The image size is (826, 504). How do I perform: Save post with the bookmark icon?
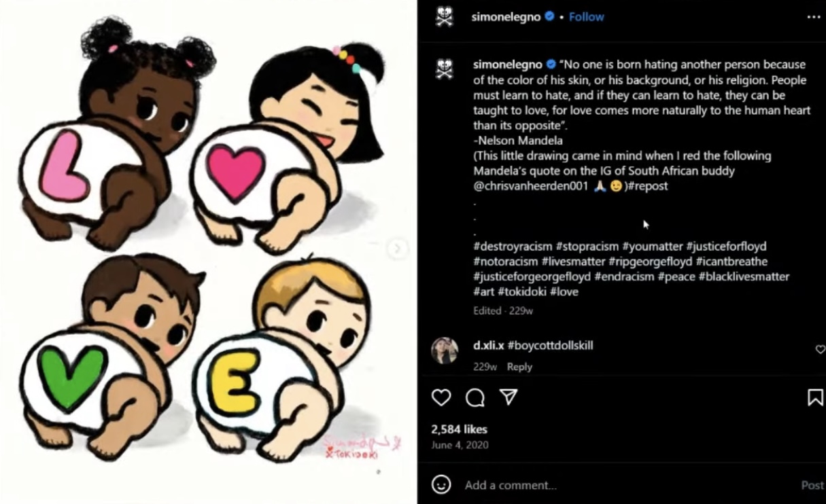click(815, 397)
